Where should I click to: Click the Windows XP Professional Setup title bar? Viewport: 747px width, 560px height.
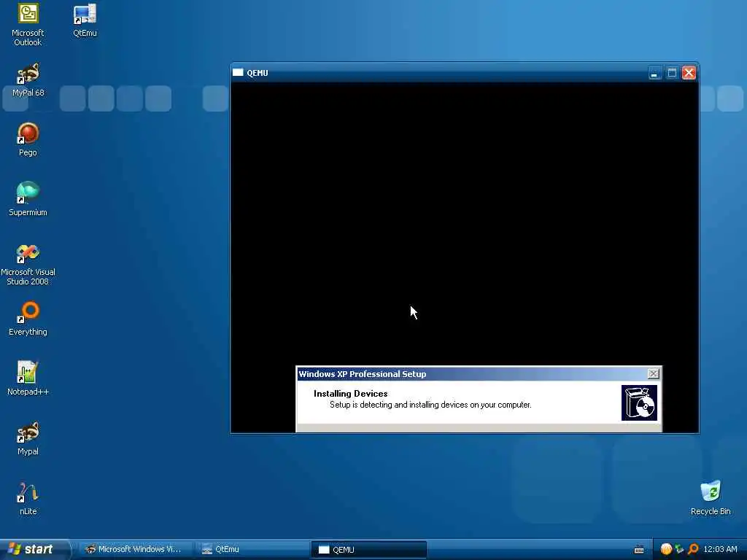coord(479,374)
